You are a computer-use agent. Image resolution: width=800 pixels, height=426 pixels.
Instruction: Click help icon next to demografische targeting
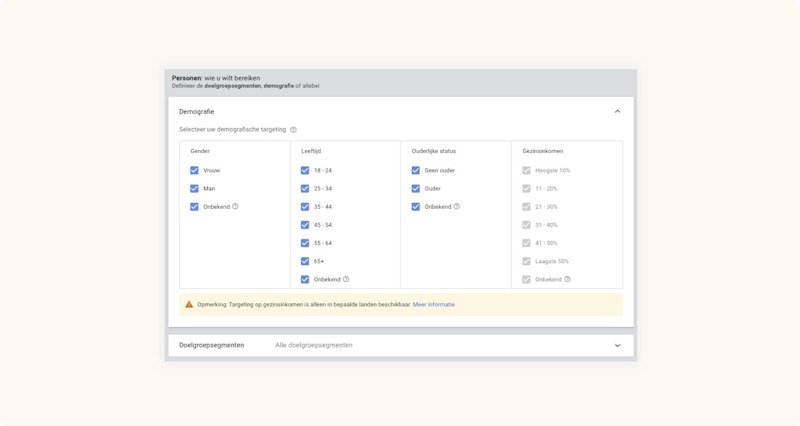[x=293, y=130]
